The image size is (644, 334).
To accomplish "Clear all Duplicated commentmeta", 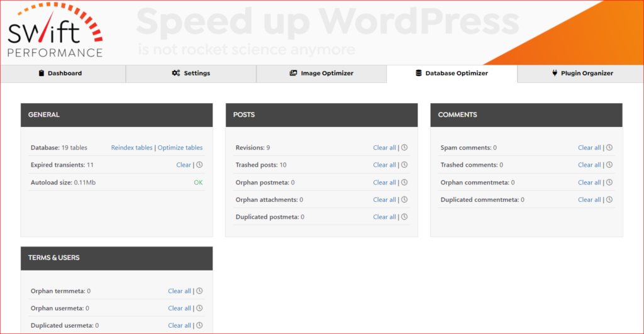I will pos(589,199).
